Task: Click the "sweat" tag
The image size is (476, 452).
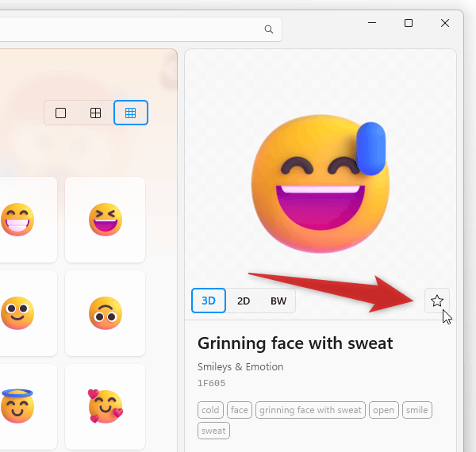Action: (x=213, y=431)
